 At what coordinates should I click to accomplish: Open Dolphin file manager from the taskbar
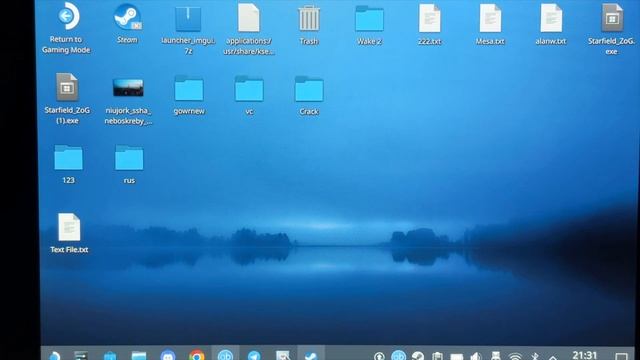click(139, 356)
